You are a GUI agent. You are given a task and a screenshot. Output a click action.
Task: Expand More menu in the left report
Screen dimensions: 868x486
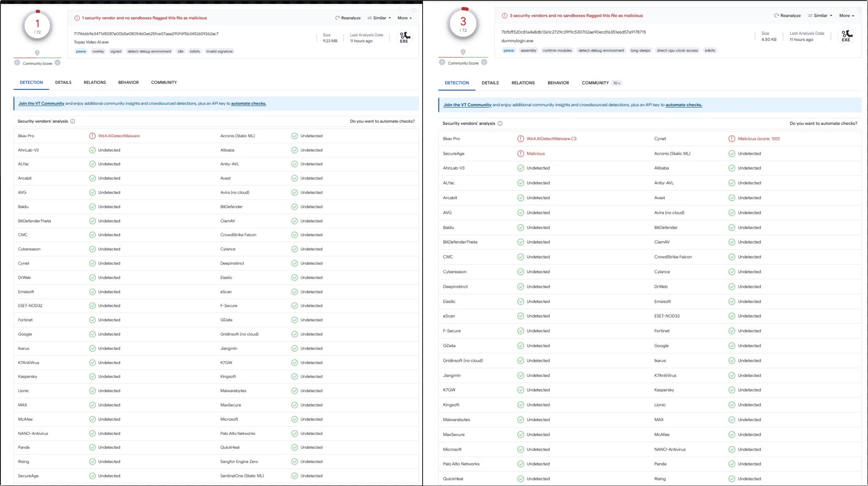pos(405,18)
